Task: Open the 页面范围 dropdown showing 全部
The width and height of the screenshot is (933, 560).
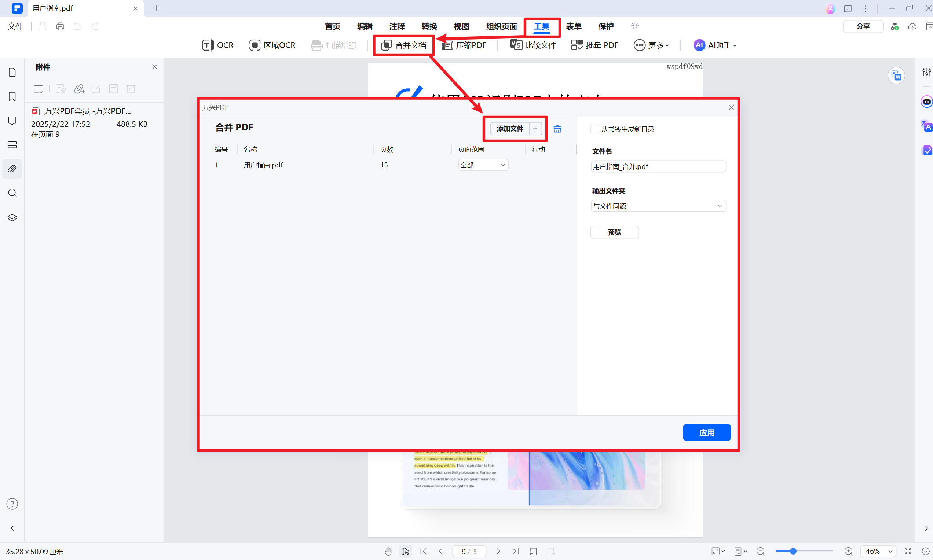Action: (x=483, y=165)
